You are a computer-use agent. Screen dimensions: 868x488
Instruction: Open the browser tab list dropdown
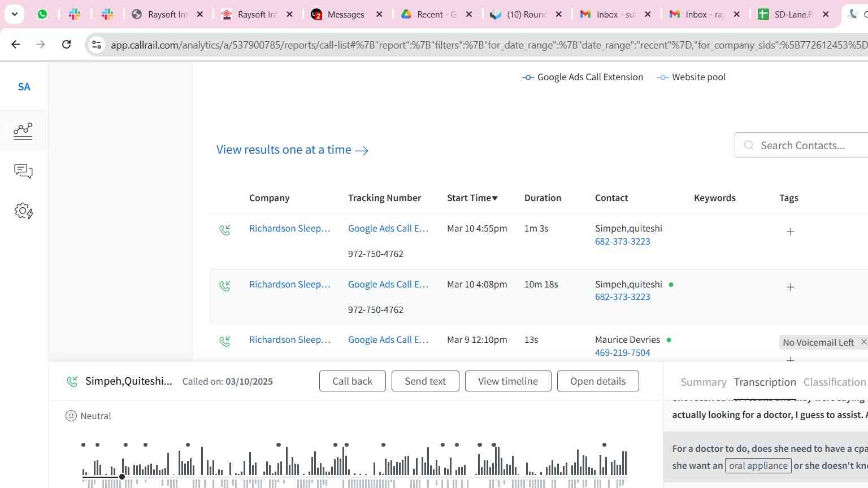(14, 14)
